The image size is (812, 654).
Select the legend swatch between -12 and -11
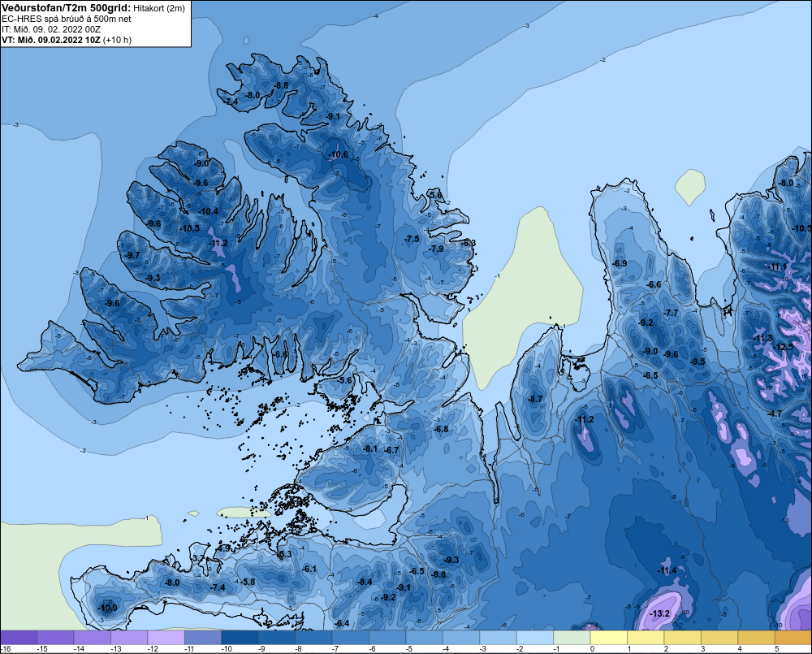pyautogui.click(x=166, y=638)
